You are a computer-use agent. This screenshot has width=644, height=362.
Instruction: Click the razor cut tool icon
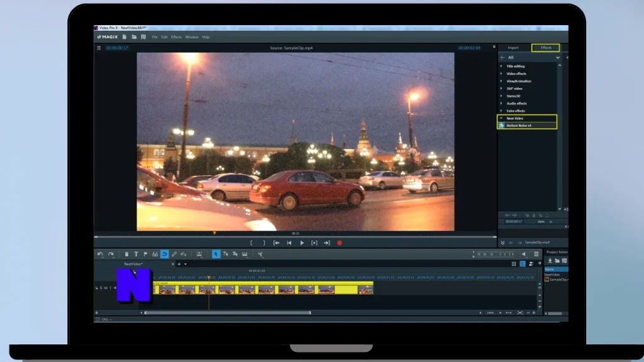point(260,255)
